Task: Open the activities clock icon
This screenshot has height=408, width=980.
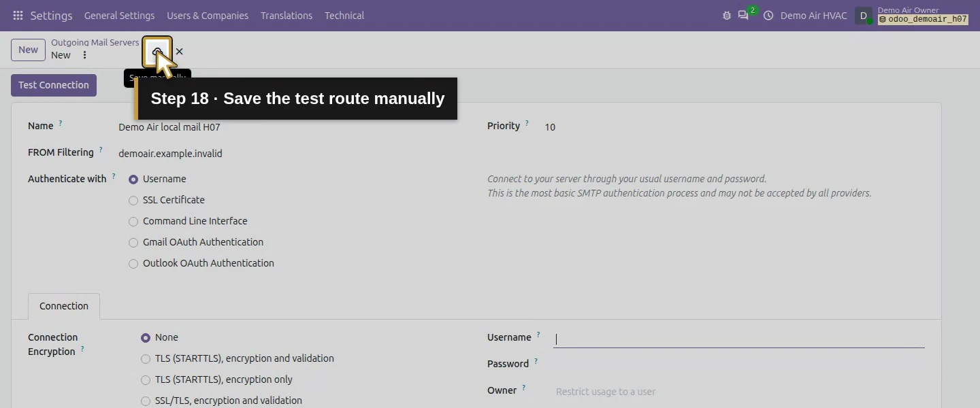Action: (x=768, y=16)
